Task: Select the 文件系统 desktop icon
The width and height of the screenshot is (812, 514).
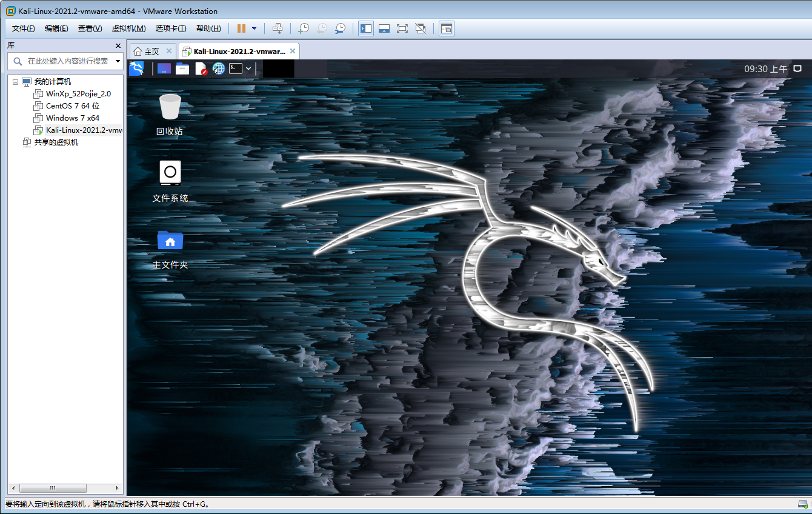Action: (x=170, y=182)
